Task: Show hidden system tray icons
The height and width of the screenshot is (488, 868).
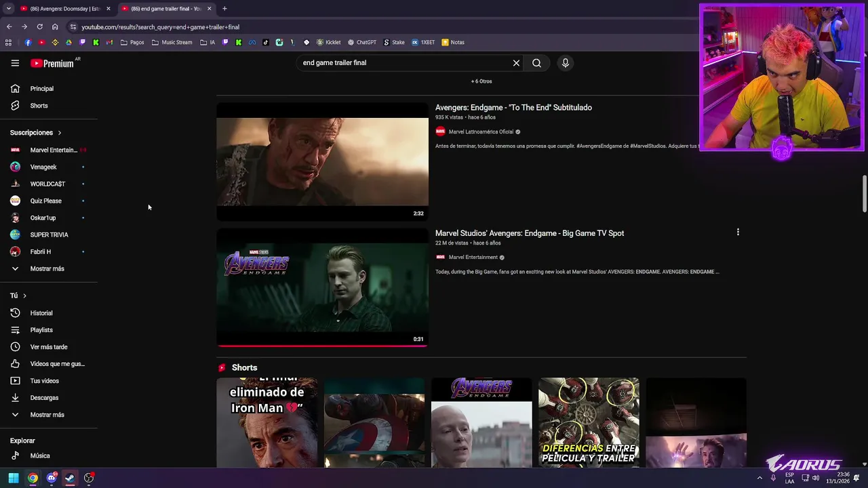Action: 759,478
